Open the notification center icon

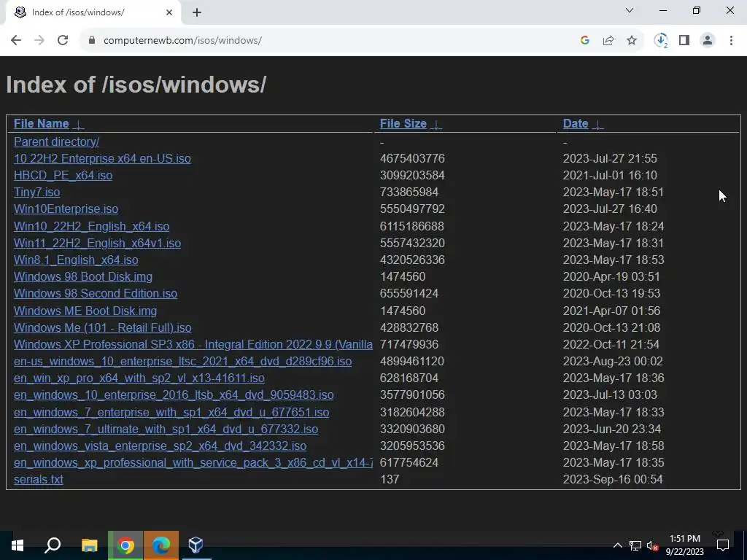(723, 545)
